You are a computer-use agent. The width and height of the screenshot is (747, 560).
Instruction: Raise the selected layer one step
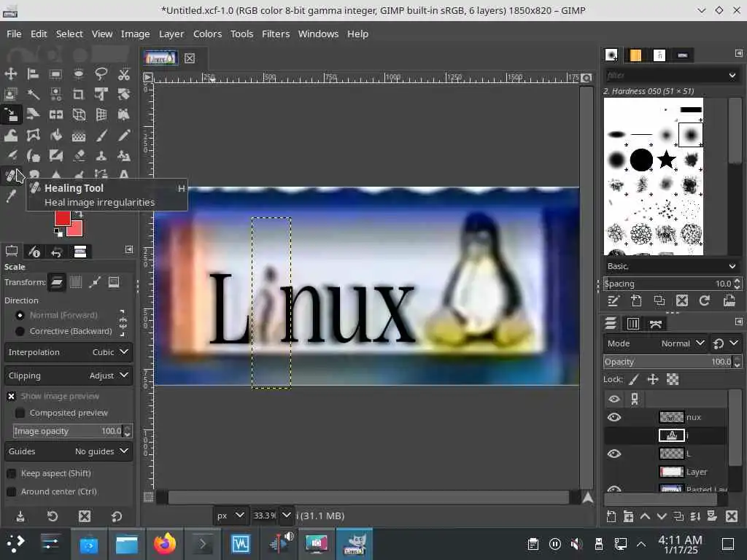pos(645,516)
